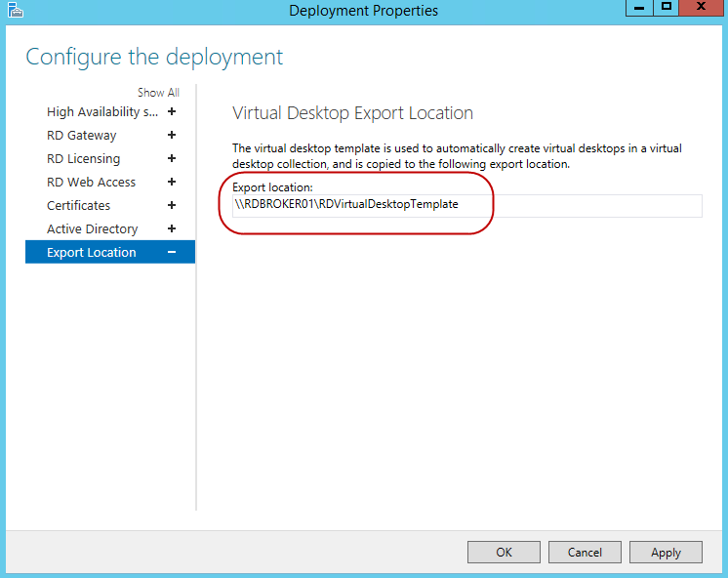This screenshot has height=578, width=728.
Task: Open the High Availability settings section
Action: tap(101, 112)
